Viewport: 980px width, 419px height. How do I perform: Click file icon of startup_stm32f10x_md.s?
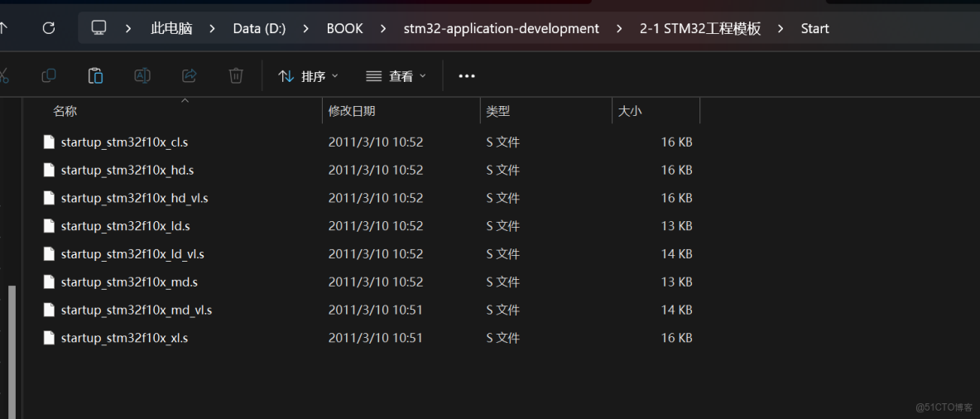click(49, 282)
